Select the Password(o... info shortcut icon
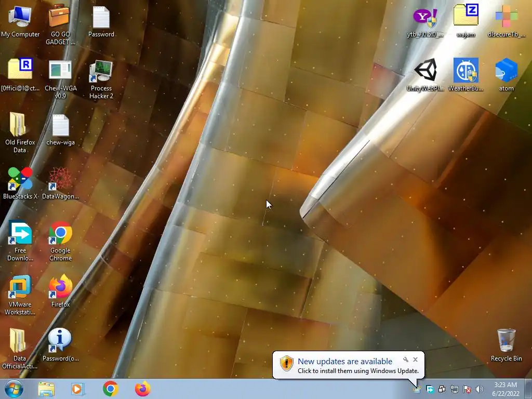The height and width of the screenshot is (399, 532). coord(60,345)
